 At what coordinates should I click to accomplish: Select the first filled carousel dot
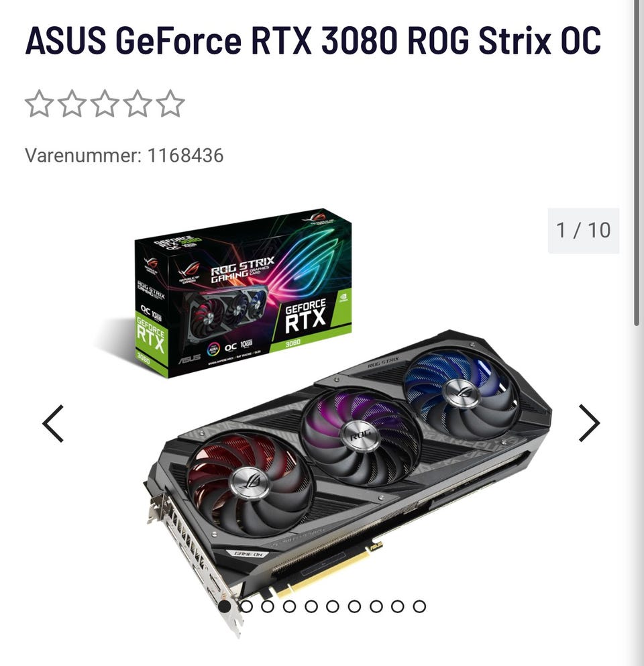(224, 606)
